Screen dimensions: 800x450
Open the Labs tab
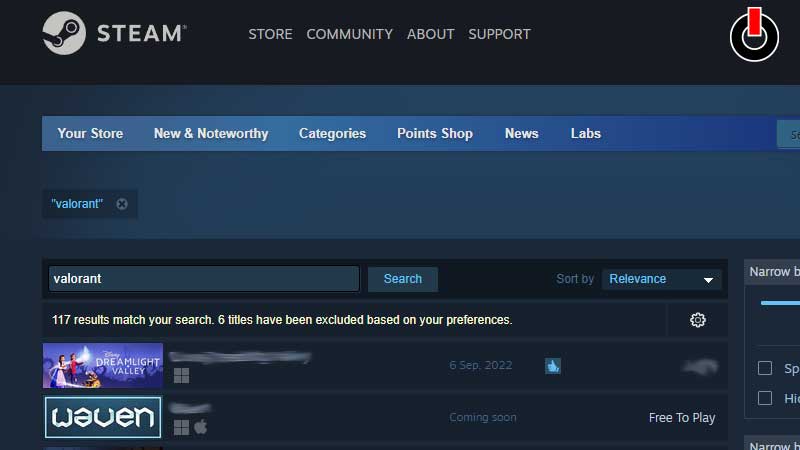click(x=585, y=134)
